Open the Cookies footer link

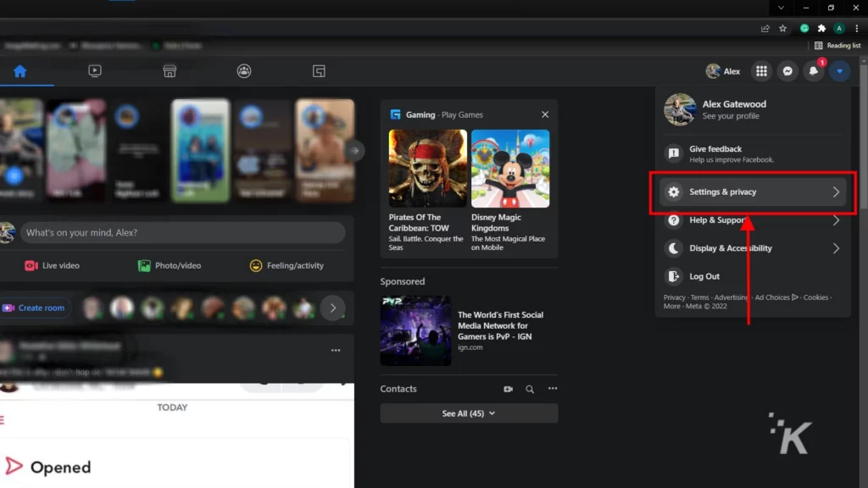click(816, 297)
